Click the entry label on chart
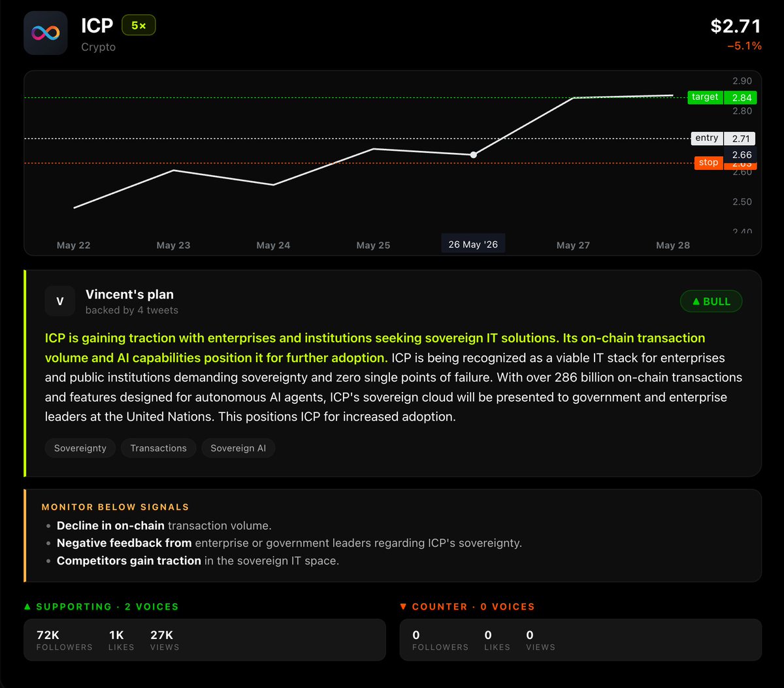The image size is (784, 688). click(x=707, y=139)
